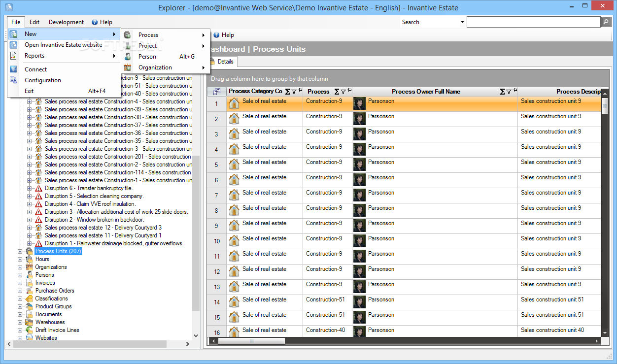Choose Connect in the File menu

tap(64, 69)
